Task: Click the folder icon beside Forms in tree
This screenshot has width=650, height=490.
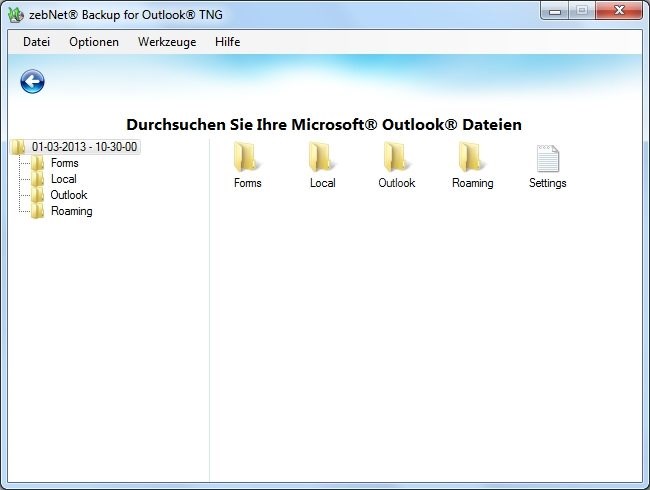Action: (38, 163)
